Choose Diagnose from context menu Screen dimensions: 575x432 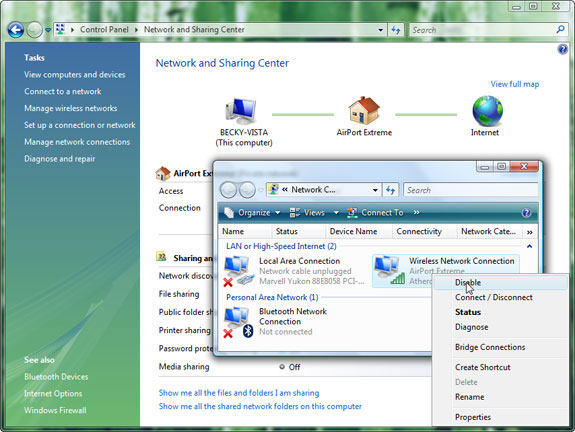click(500, 327)
